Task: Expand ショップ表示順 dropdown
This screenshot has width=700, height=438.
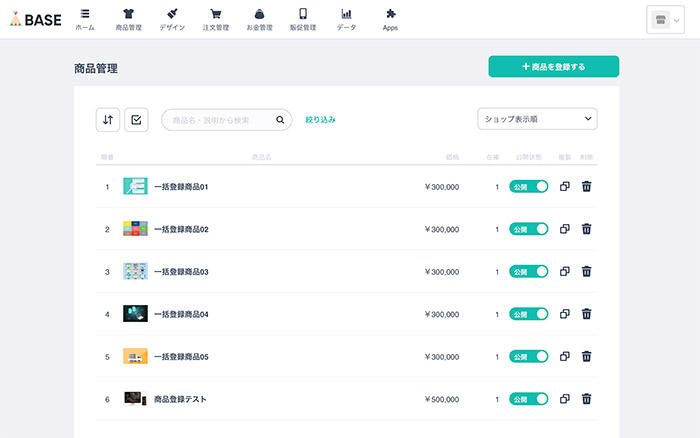Action: 537,119
